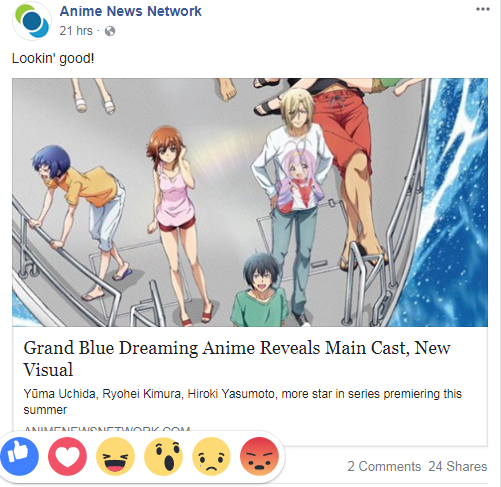The image size is (501, 487).
Task: Open the three-dot post options menu
Action: tap(483, 9)
